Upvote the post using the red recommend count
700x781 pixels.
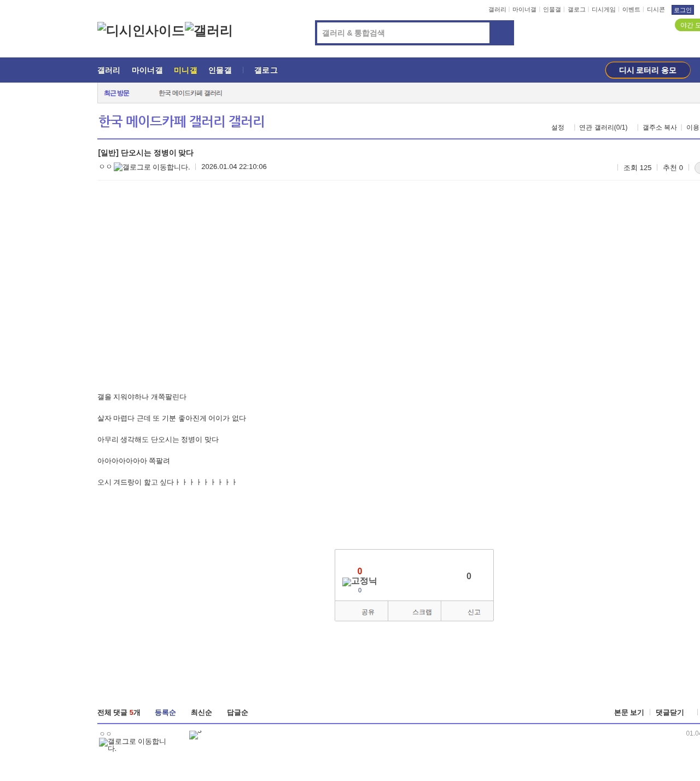[359, 571]
